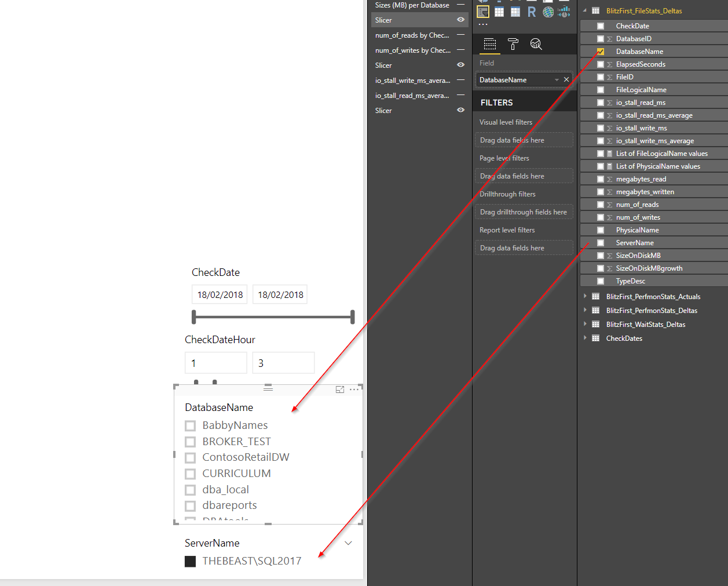Check the FileLogicalName field checkbox
The image size is (728, 586).
coord(601,90)
